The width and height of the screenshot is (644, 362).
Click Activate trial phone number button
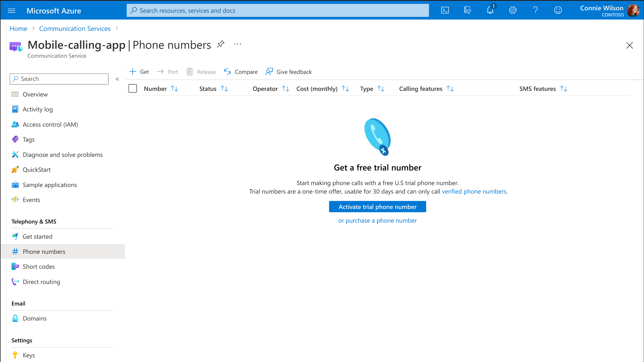[x=377, y=206]
